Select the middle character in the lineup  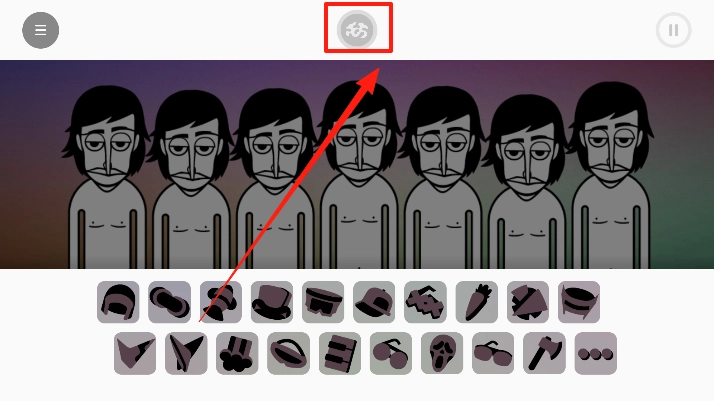pyautogui.click(x=359, y=175)
